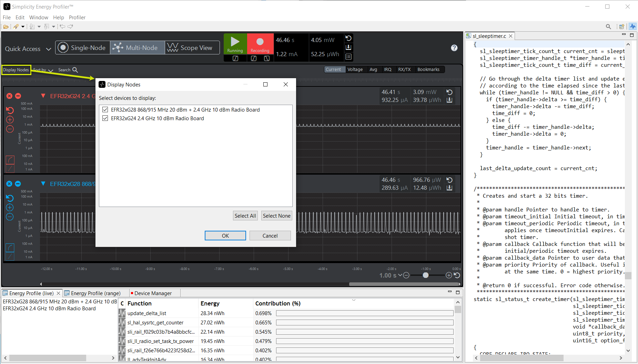The image size is (638, 364).
Task: Reset the EFR32xG24 node statistics
Action: pyautogui.click(x=449, y=92)
